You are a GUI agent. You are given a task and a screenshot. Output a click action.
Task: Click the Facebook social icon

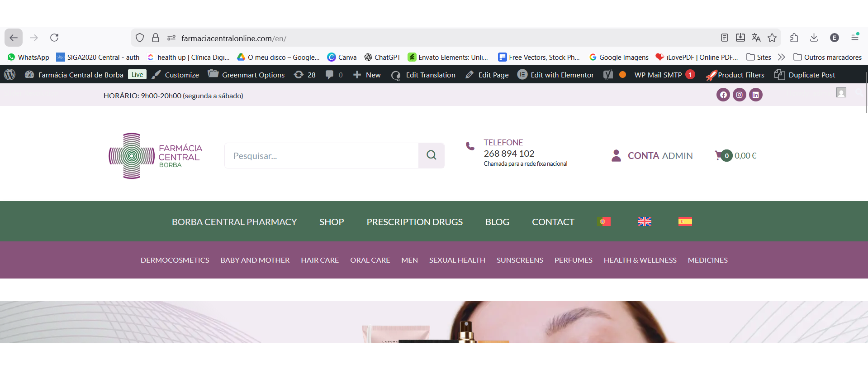(723, 95)
